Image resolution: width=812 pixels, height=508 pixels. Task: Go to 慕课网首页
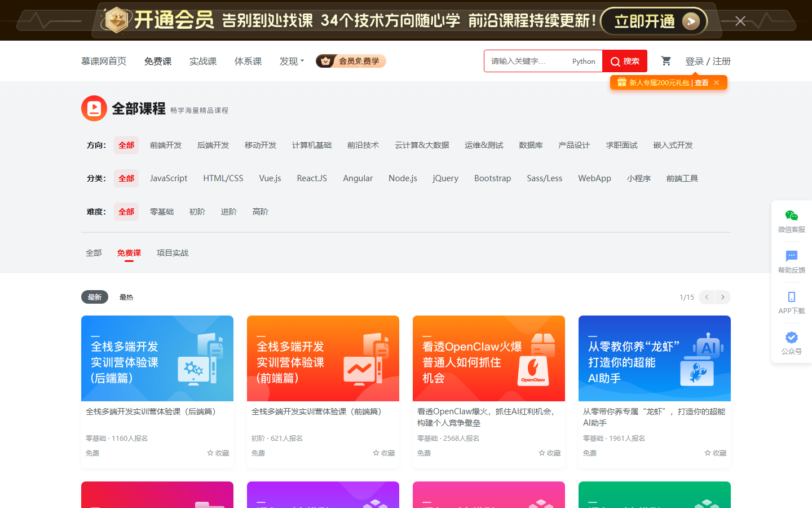click(104, 61)
